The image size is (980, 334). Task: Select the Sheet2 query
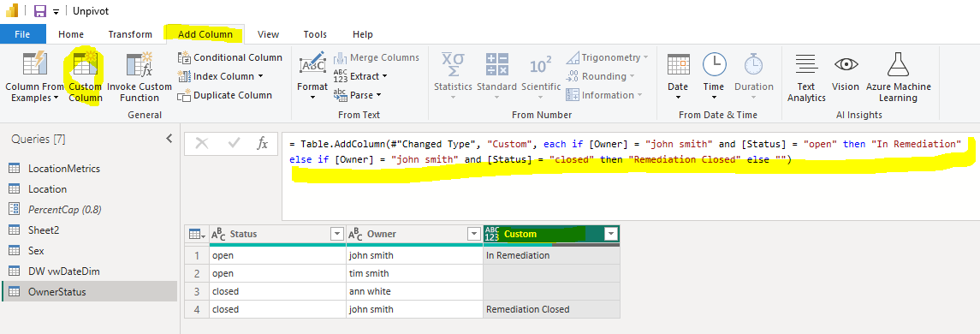(x=89, y=230)
